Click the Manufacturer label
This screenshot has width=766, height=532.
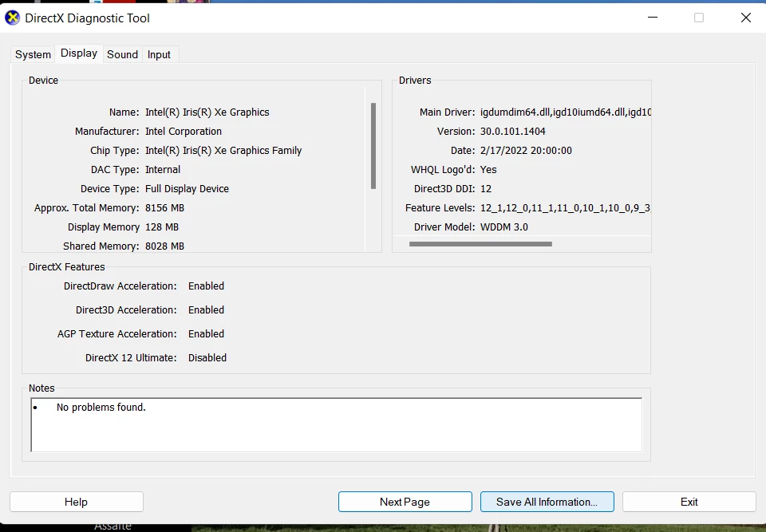point(107,131)
